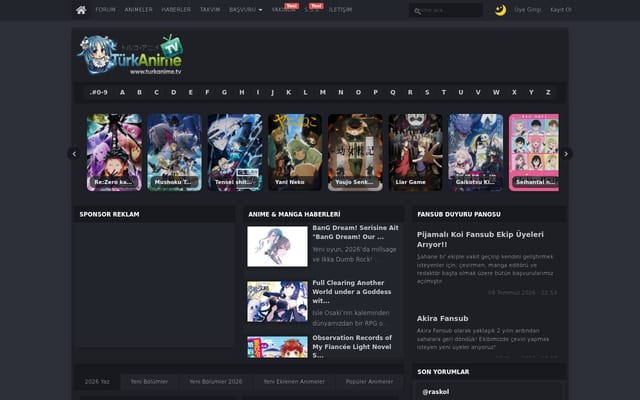
Task: Open the HABERLER menu item
Action: point(176,10)
